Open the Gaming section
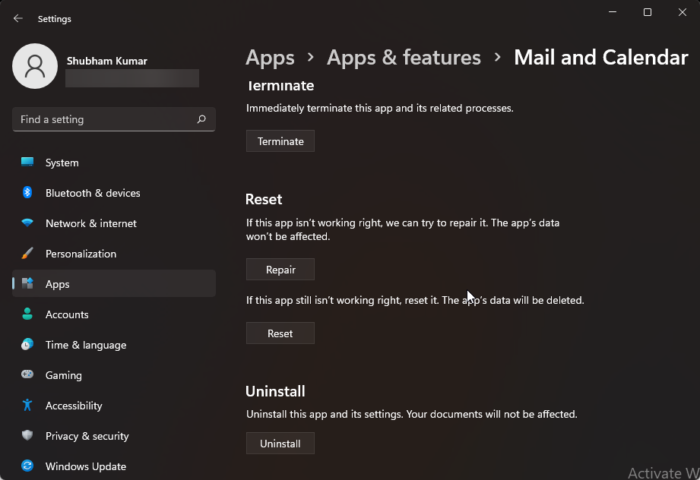Viewport: 700px width, 480px height. tap(114, 375)
